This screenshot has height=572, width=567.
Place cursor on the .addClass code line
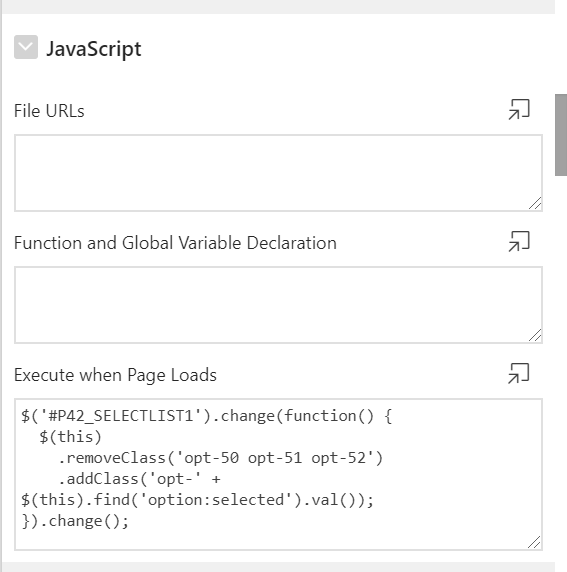(139, 479)
